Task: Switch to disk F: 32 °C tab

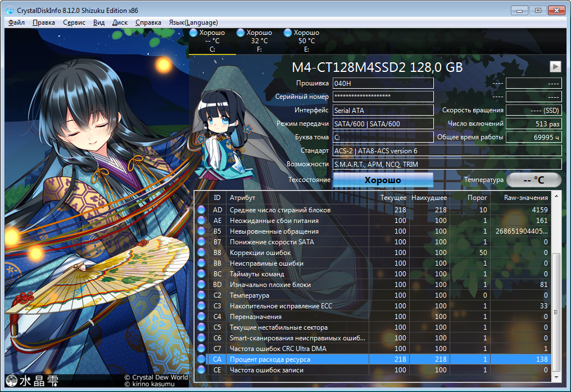Action: [259, 41]
